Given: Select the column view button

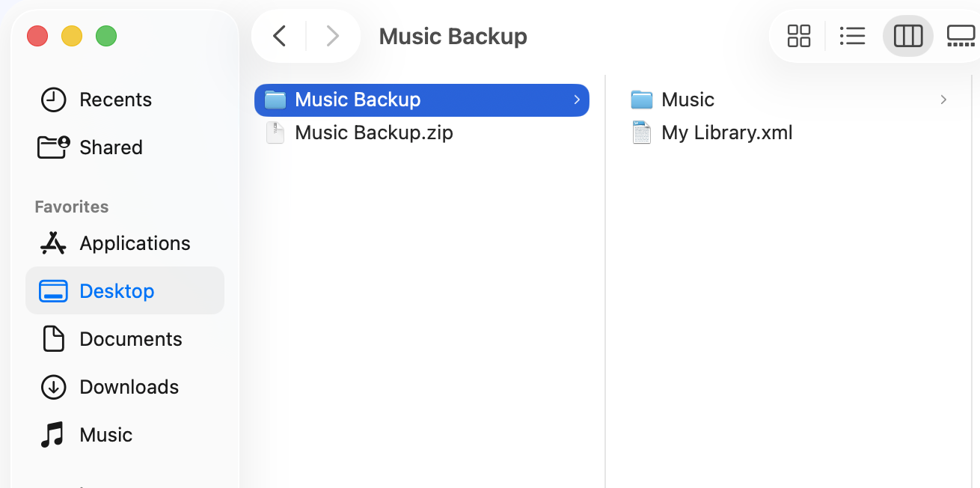Looking at the screenshot, I should tap(907, 36).
